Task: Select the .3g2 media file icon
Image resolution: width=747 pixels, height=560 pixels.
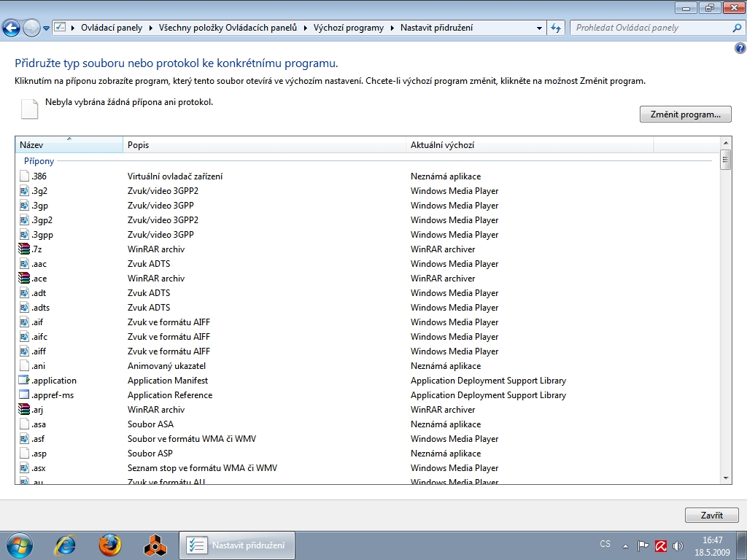Action: [x=24, y=191]
